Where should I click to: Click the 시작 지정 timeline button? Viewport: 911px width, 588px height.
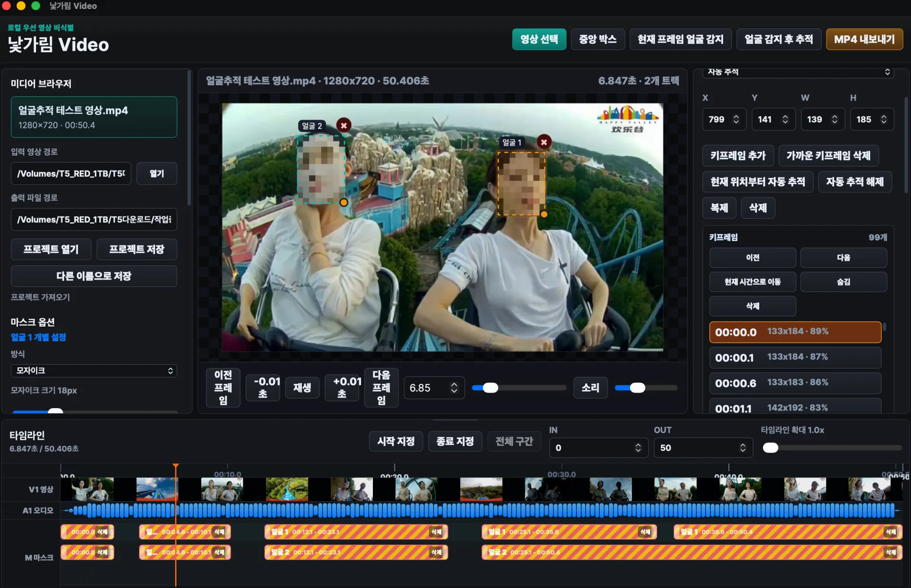click(396, 441)
